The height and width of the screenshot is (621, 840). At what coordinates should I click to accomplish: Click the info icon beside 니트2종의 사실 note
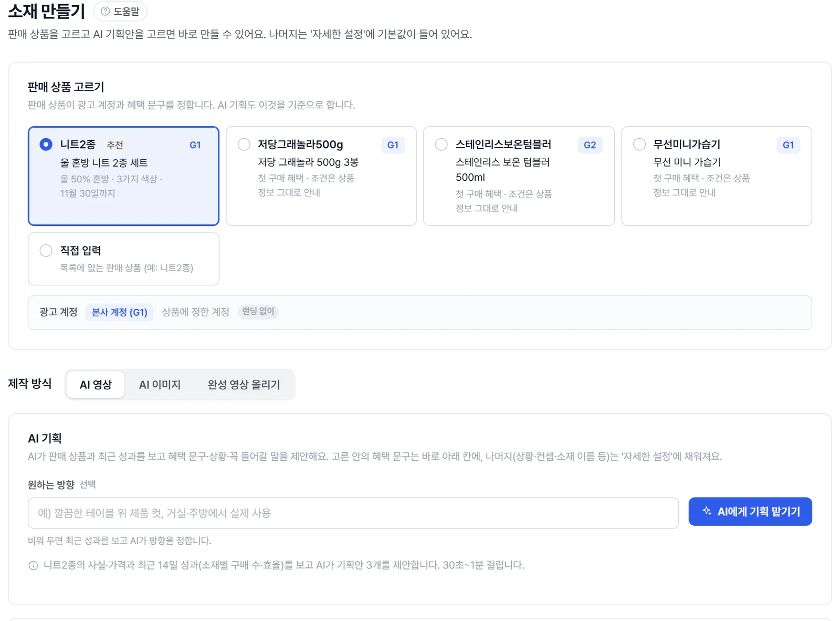click(33, 565)
